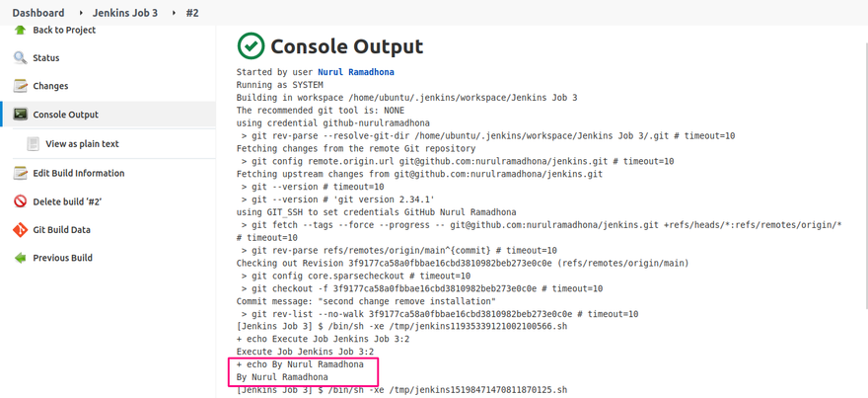
Task: Click the green Back to Project arrow icon
Action: [x=20, y=30]
